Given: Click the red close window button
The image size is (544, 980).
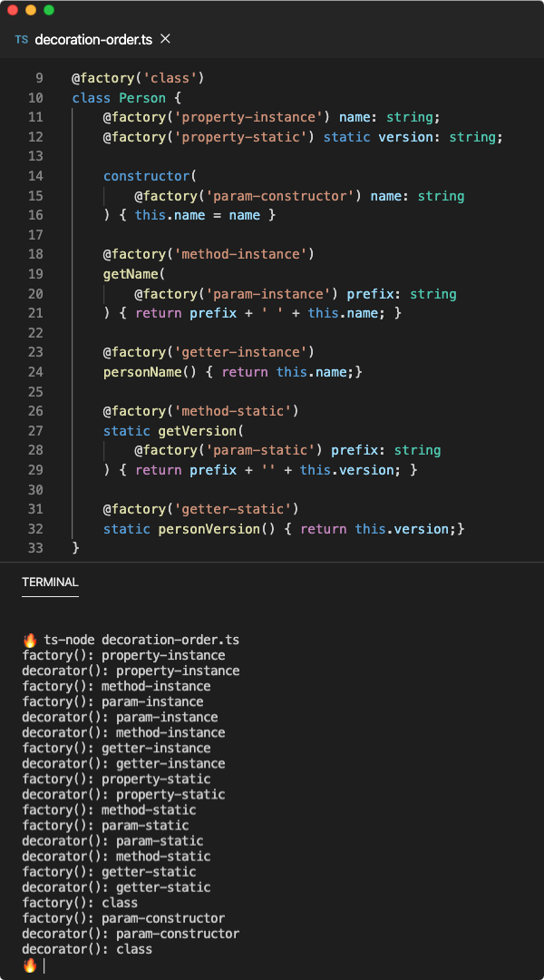Looking at the screenshot, I should click(x=13, y=10).
